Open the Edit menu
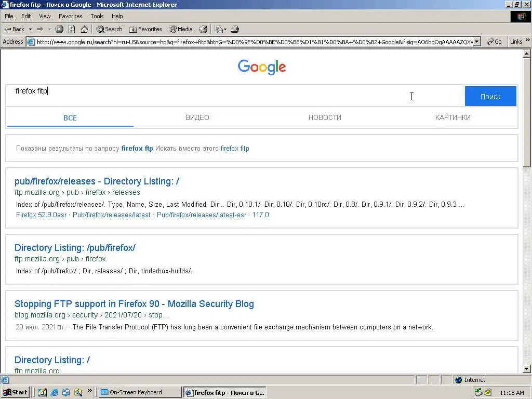This screenshot has height=399, width=532. coord(26,16)
